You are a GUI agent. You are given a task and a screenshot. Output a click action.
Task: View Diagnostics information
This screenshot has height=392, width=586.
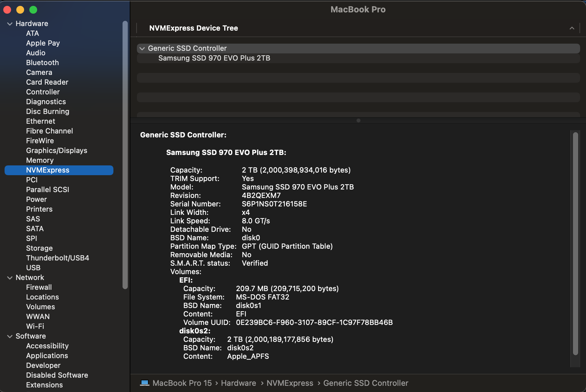pos(46,102)
